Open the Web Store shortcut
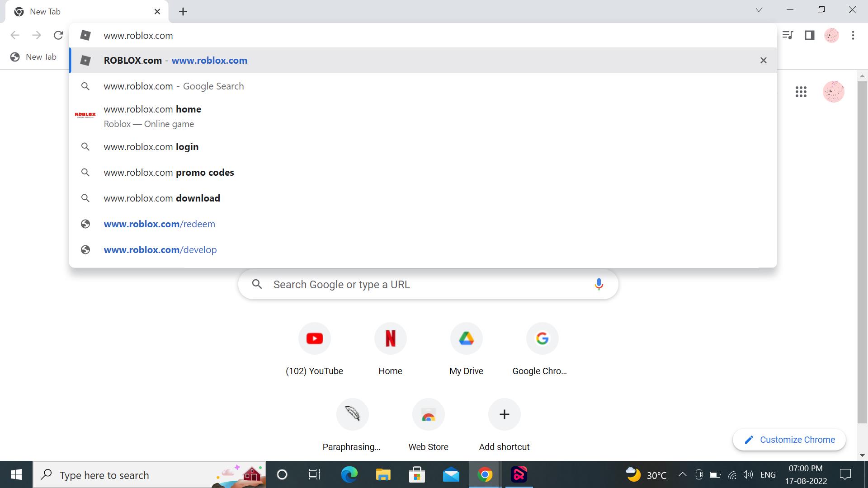The image size is (868, 488). [x=429, y=425]
